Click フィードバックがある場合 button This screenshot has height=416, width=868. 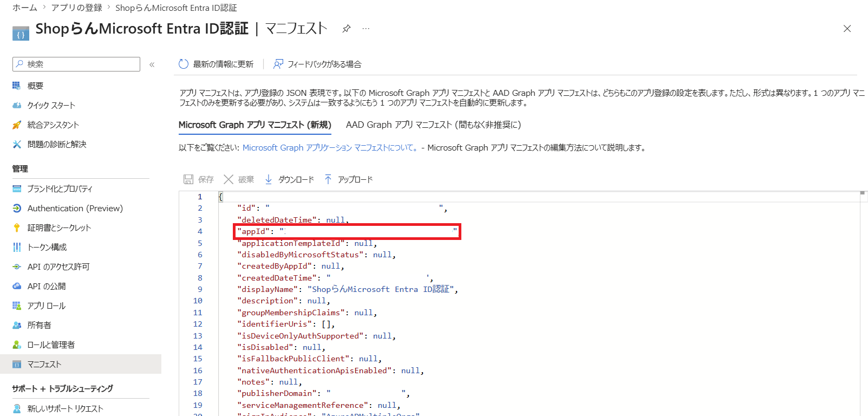click(x=317, y=64)
